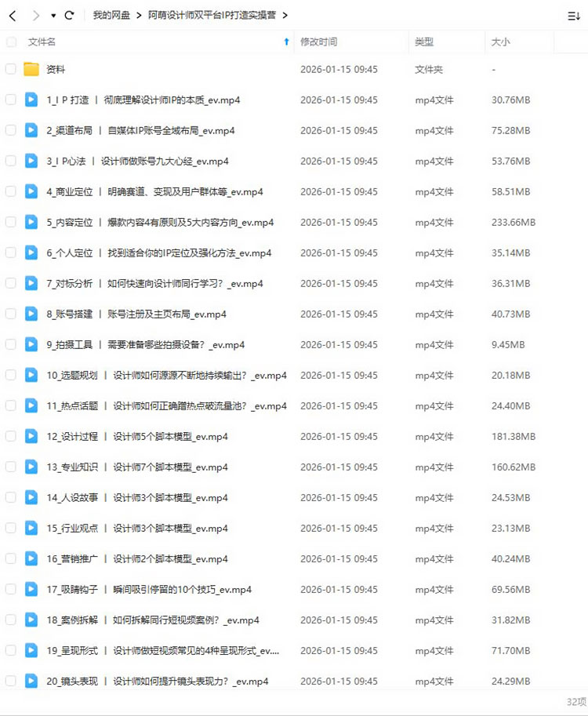Screen dimensions: 588x716
Task: Check the box for 2_渠道布局 file
Action: tap(11, 130)
